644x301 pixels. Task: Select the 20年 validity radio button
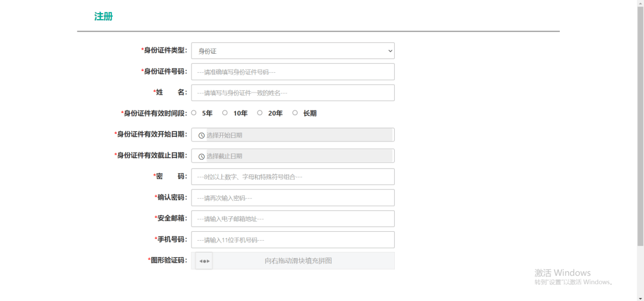coord(260,113)
